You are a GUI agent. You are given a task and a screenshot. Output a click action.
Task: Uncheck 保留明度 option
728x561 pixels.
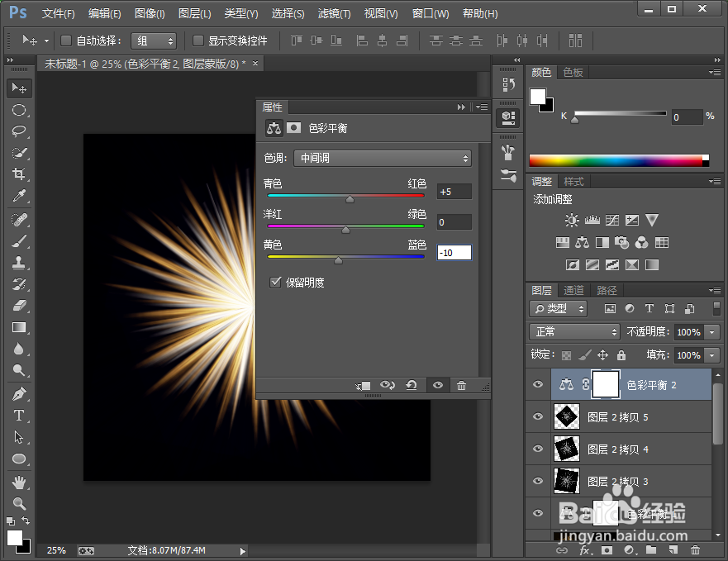pyautogui.click(x=275, y=283)
